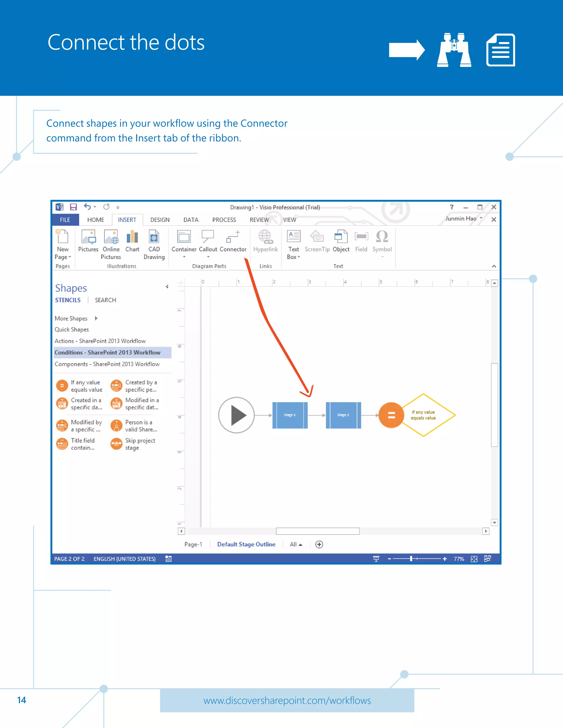
Task: Pick the 'If any value equals value' stencil shape
Action: 79,386
